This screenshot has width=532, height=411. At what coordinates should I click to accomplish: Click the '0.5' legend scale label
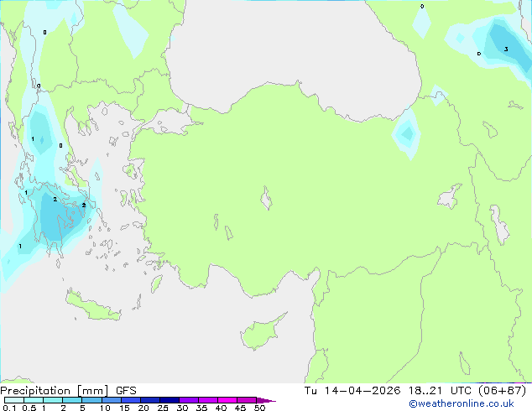coord(29,408)
